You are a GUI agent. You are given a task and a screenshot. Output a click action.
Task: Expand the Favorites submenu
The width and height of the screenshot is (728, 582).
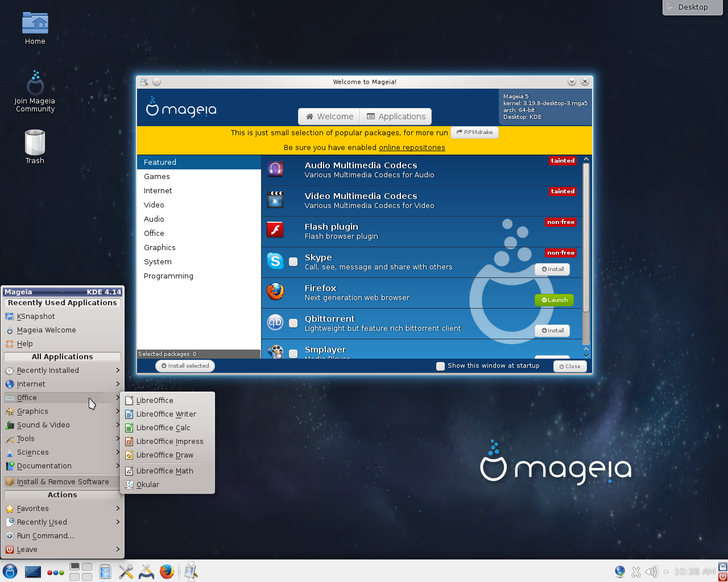[63, 509]
